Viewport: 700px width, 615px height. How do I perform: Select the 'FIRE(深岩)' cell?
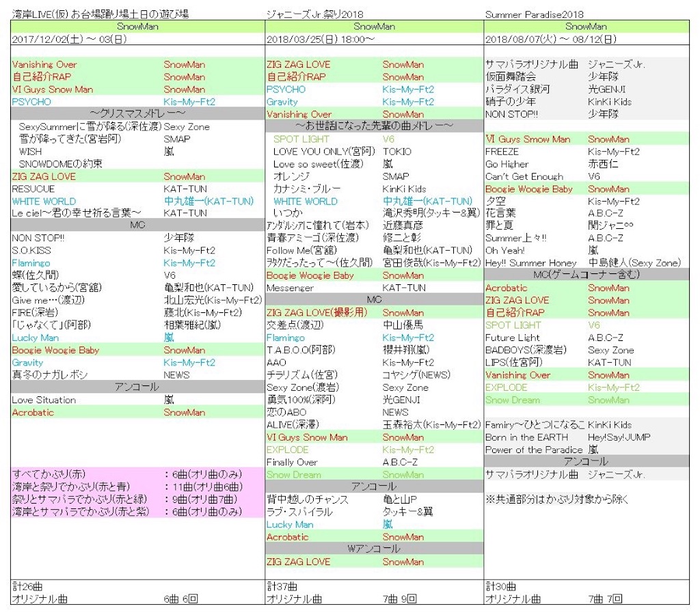click(x=35, y=313)
